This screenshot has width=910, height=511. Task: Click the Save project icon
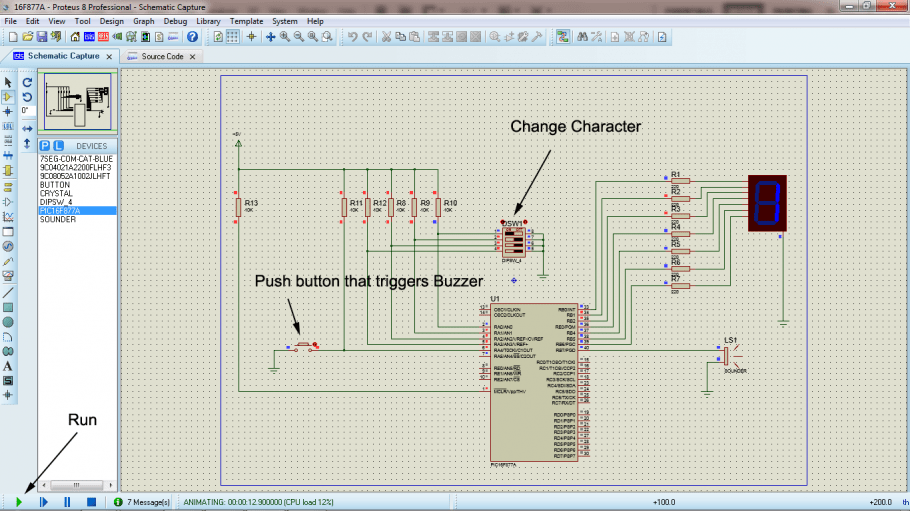pyautogui.click(x=43, y=37)
